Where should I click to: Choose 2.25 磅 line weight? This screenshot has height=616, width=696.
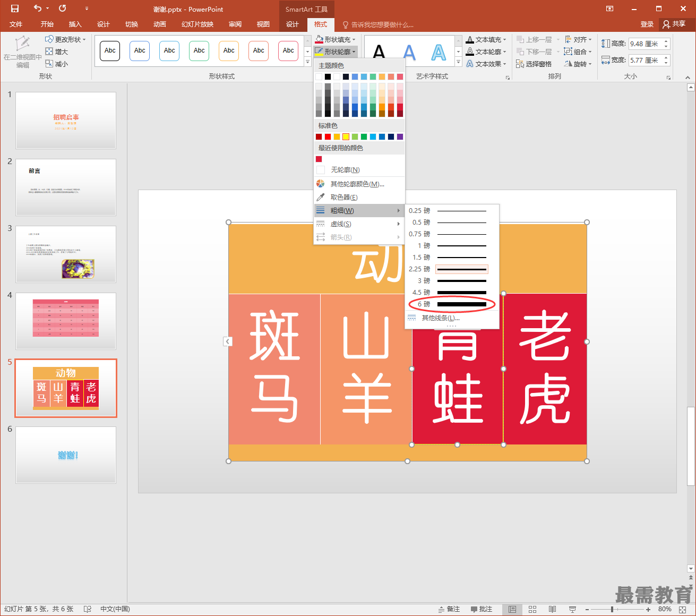[452, 269]
